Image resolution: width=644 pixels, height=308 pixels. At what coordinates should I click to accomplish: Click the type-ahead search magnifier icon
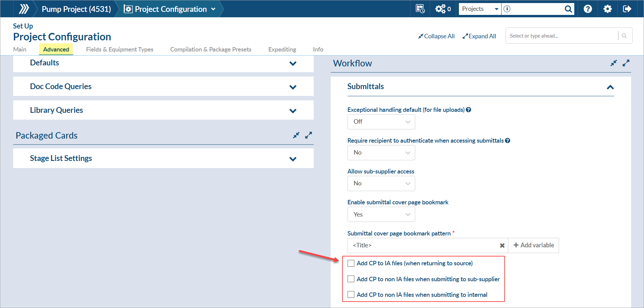pyautogui.click(x=624, y=36)
